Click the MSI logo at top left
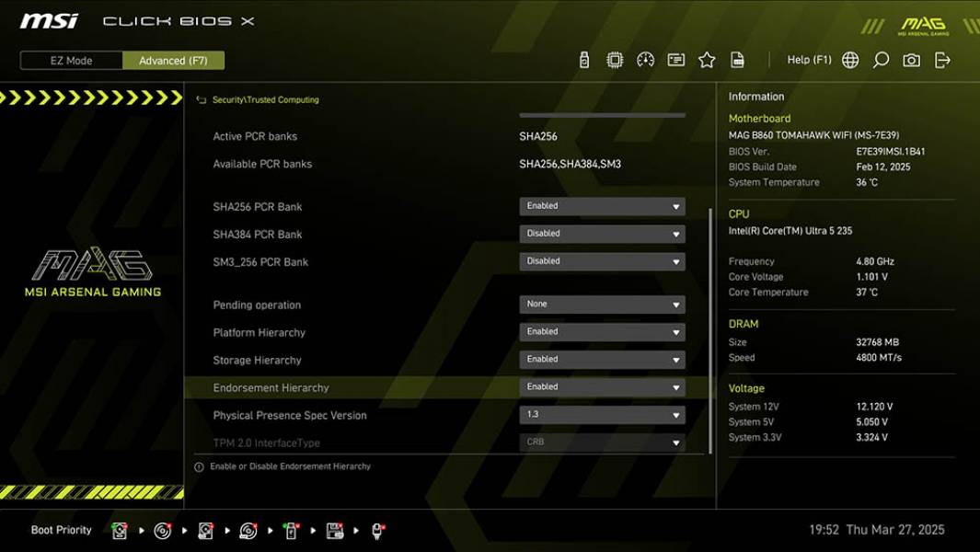980x552 pixels. click(x=49, y=21)
